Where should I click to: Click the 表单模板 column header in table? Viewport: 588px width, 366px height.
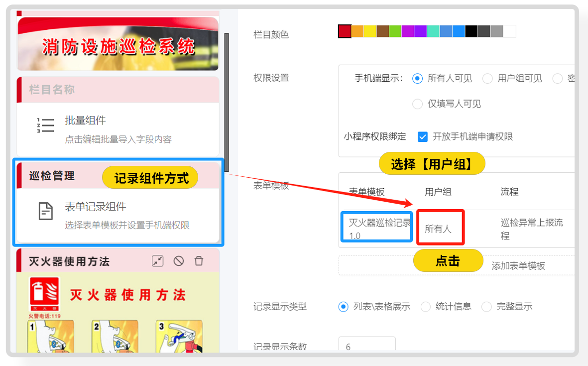coord(366,192)
